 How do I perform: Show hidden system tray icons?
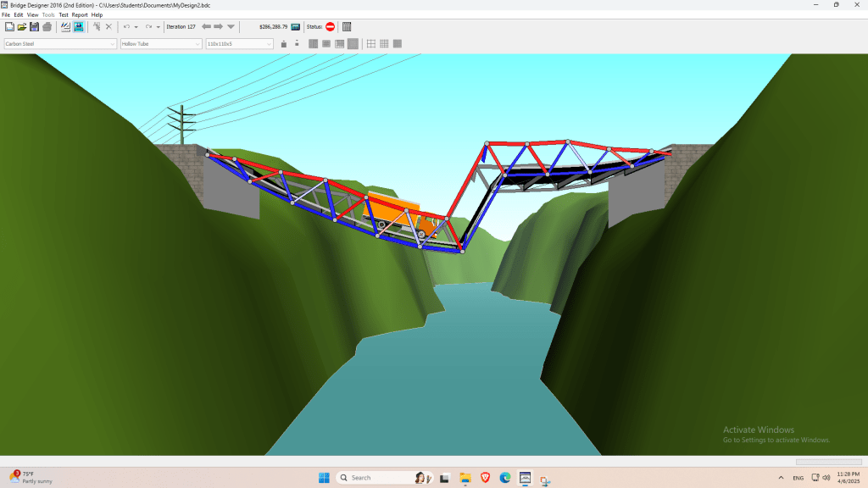coord(781,478)
